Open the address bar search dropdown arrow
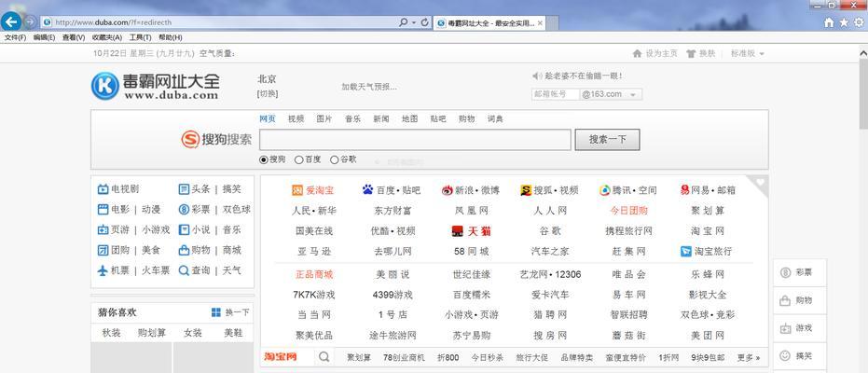Screen dimensions: 868x373 [414, 22]
